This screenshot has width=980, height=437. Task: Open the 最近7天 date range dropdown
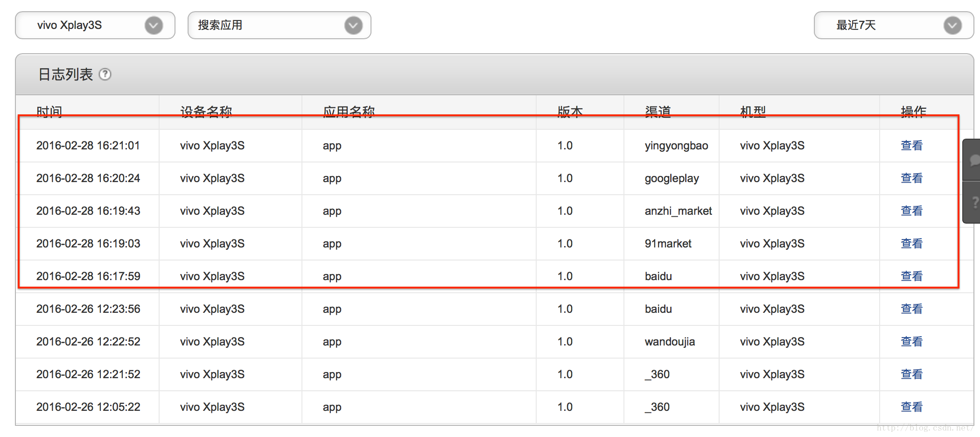click(894, 25)
